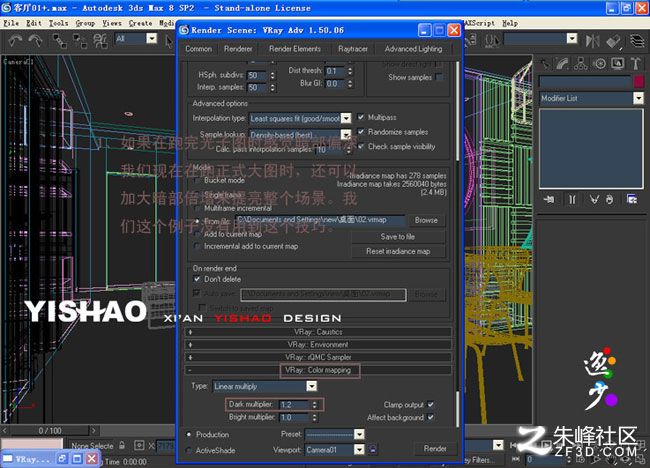Select the Bind to Space Warp tool
Viewport: 650px width, 468px height.
(x=100, y=41)
